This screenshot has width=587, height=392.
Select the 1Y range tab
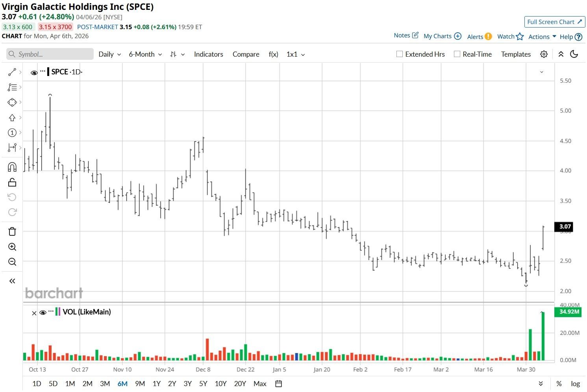(157, 384)
